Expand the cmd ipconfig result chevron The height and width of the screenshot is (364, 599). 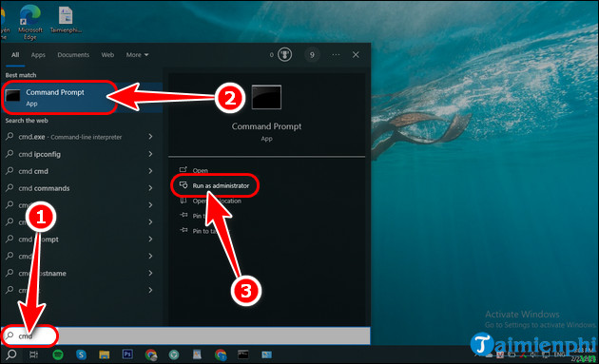(150, 154)
